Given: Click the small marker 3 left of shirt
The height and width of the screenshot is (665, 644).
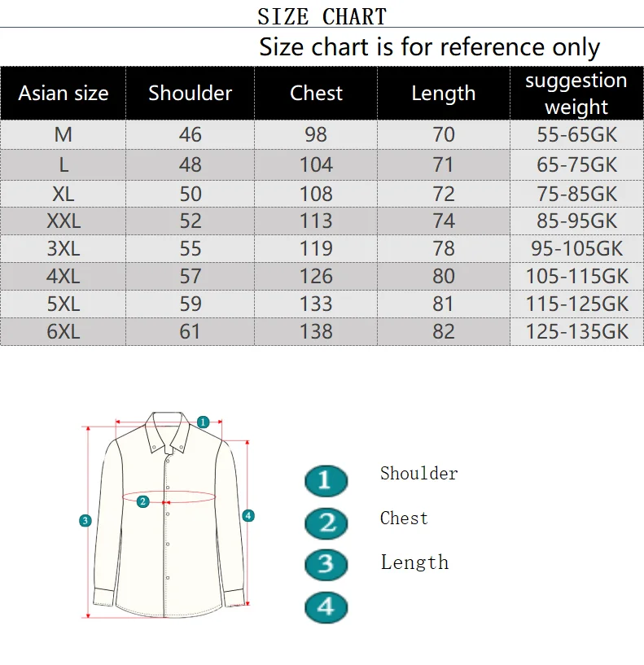Looking at the screenshot, I should pos(85,520).
